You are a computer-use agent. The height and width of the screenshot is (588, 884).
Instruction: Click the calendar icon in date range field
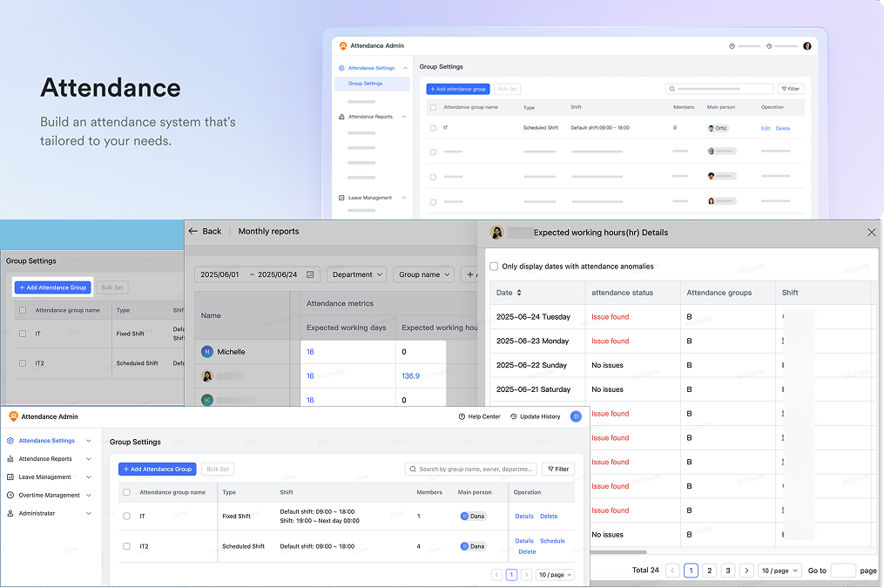point(310,274)
